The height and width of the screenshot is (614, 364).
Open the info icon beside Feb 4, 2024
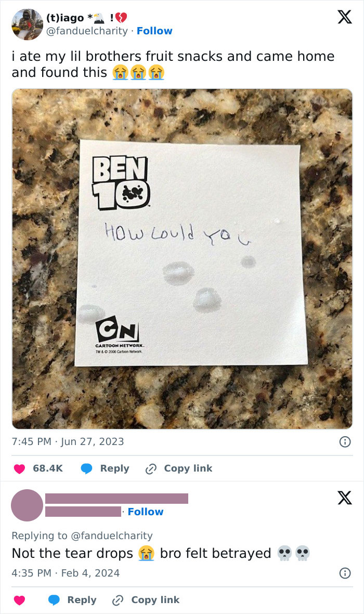(x=344, y=573)
